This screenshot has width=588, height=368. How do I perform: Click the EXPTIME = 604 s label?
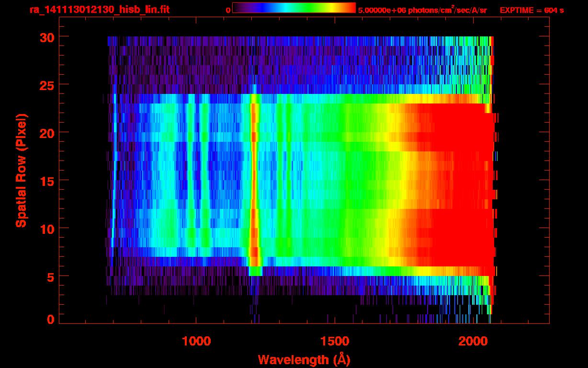[x=532, y=11]
